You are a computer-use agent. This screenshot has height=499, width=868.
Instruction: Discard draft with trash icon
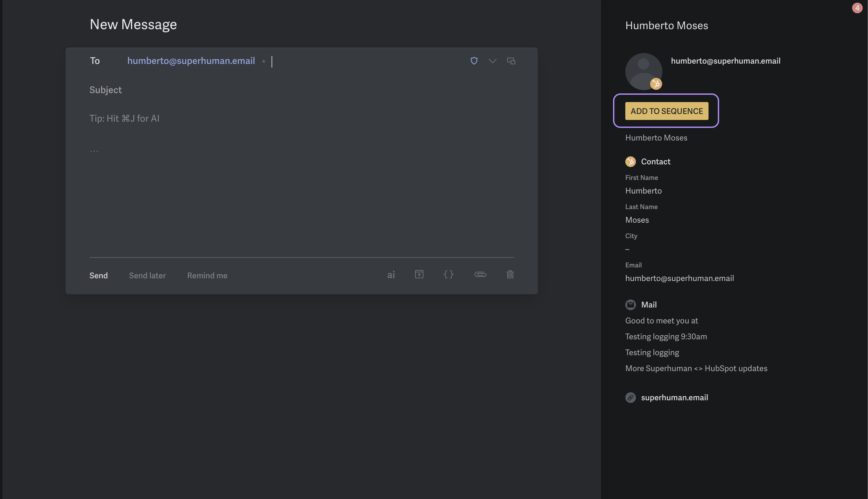click(510, 274)
